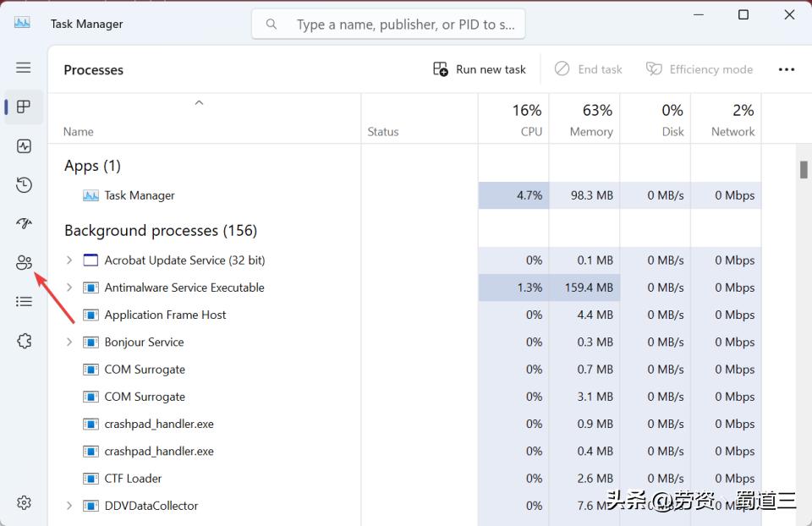
Task: Click Efficiency mode
Action: pyautogui.click(x=700, y=68)
